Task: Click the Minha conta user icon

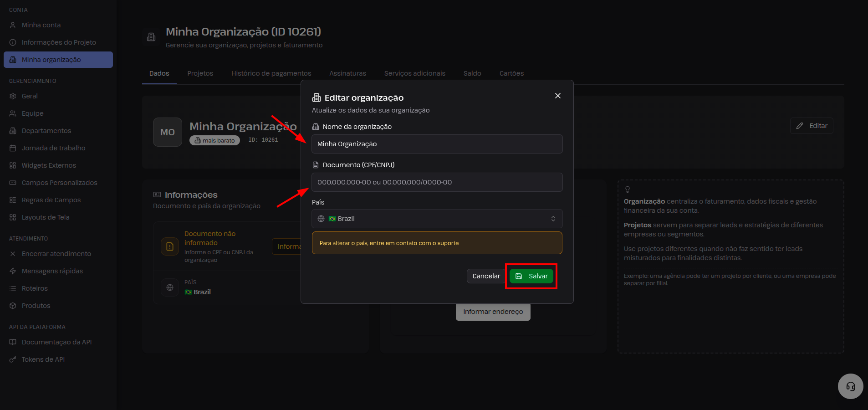Action: coord(13,25)
